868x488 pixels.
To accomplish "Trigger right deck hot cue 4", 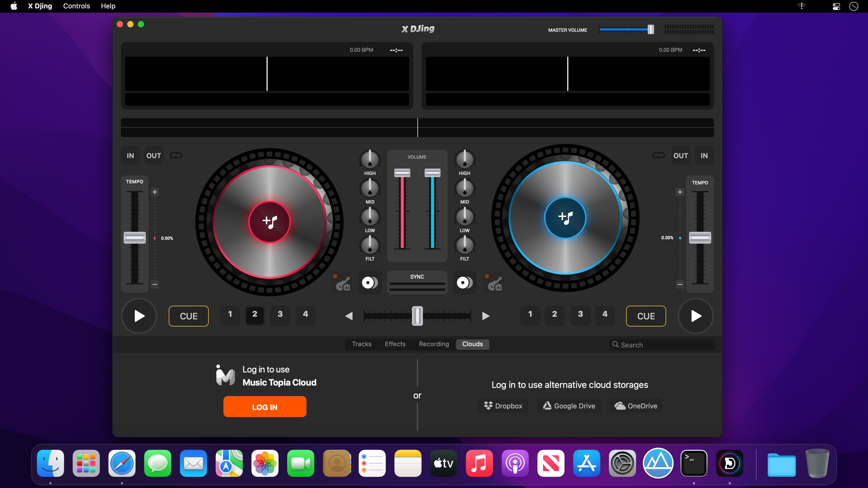I will coord(605,315).
